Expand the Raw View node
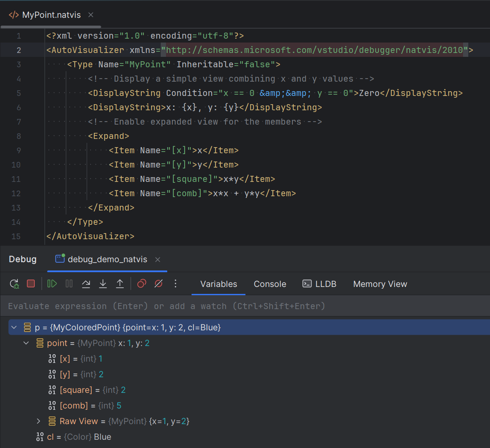Image resolution: width=490 pixels, height=448 pixels. (38, 421)
